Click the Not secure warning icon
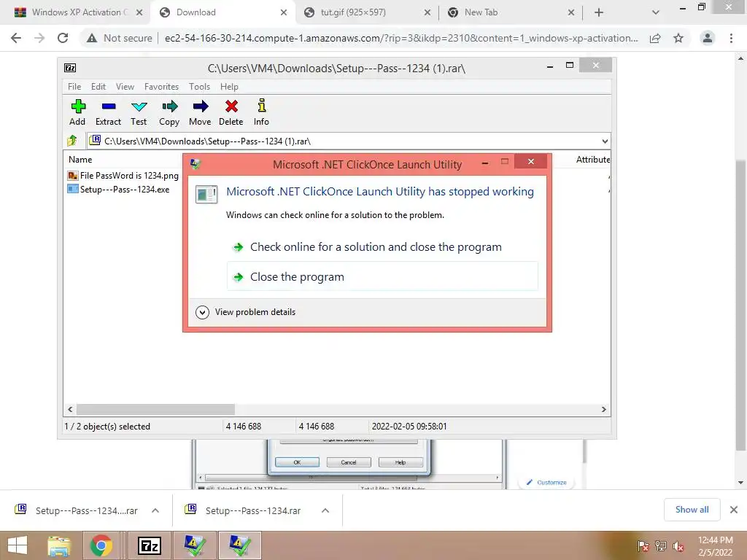 (91, 38)
